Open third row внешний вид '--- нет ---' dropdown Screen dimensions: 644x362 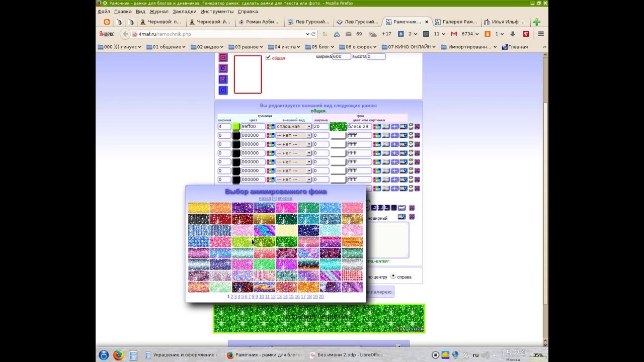pos(293,144)
